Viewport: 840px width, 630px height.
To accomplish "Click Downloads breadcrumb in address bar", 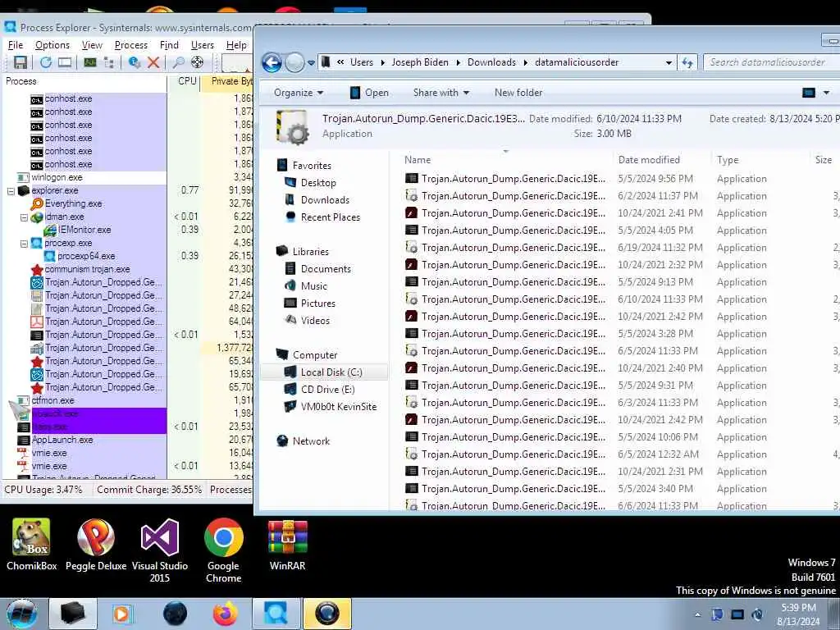I will coord(491,62).
